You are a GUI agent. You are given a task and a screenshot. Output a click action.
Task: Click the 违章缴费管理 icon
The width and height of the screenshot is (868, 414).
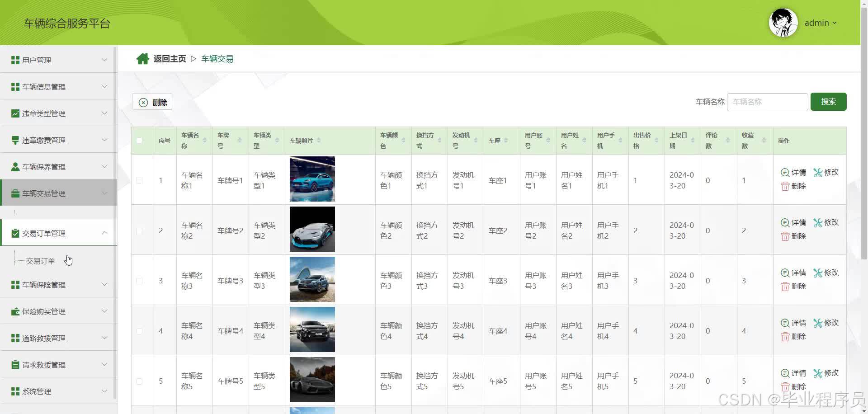[15, 140]
